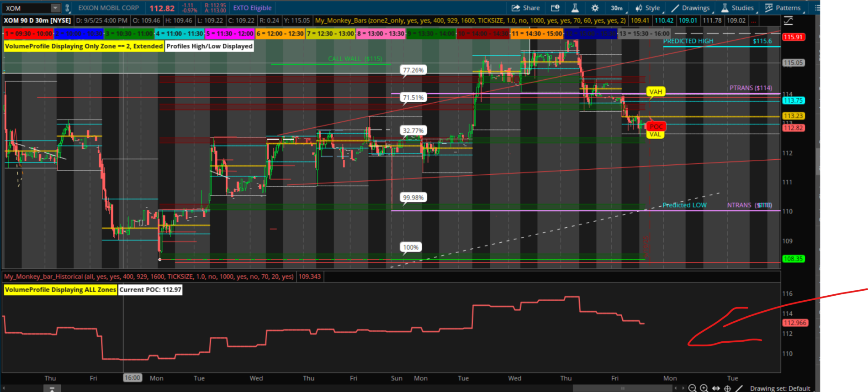Click the Share button
The width and height of the screenshot is (868, 392).
click(526, 8)
